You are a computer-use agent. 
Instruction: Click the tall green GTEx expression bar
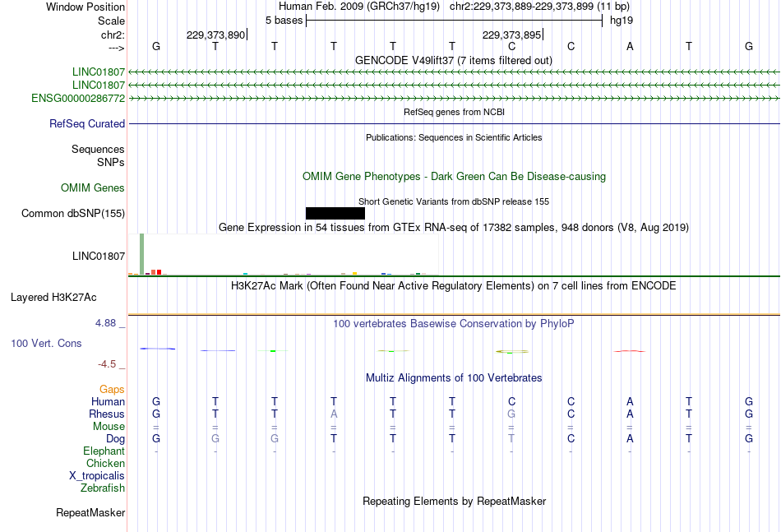(142, 254)
